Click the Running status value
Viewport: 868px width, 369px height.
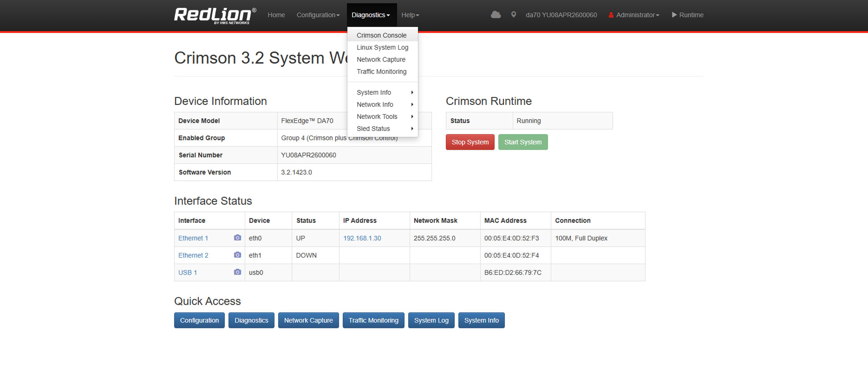529,121
